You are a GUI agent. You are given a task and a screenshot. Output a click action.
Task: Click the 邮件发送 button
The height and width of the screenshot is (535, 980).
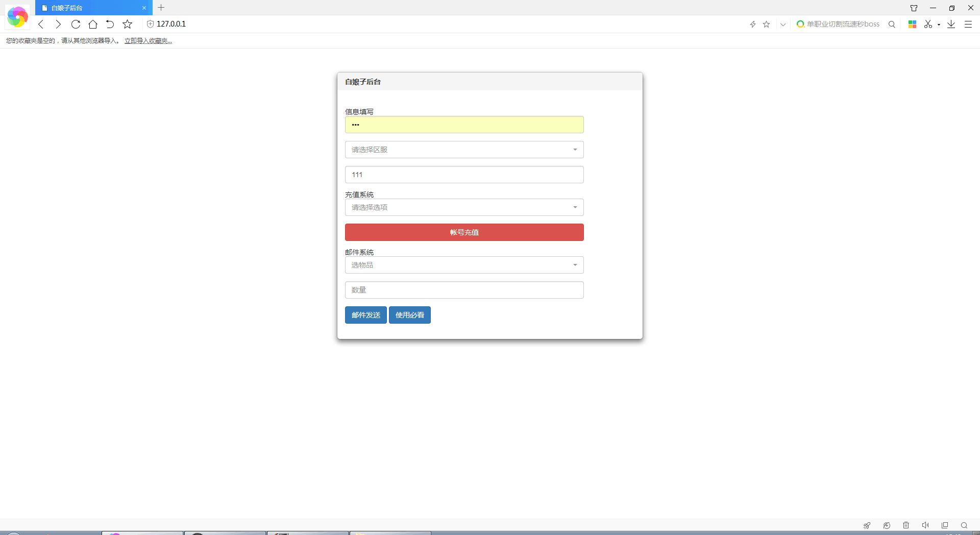[x=365, y=315]
